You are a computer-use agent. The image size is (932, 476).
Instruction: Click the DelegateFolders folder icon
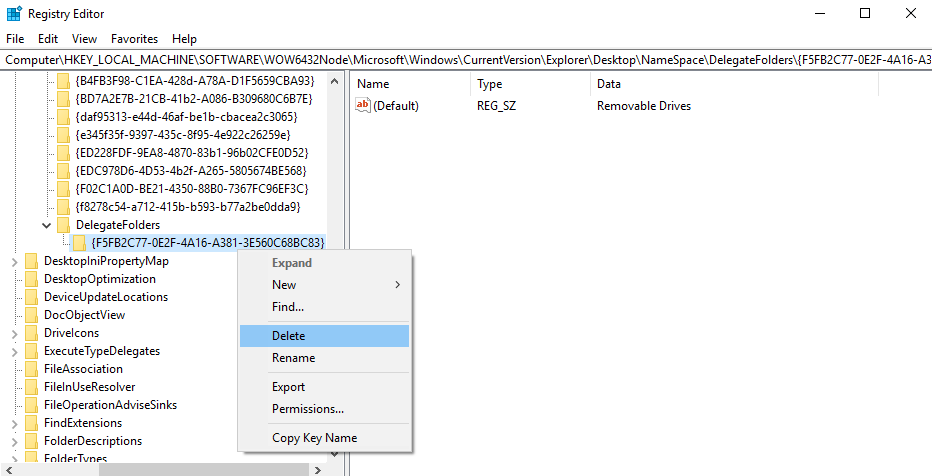pos(64,225)
